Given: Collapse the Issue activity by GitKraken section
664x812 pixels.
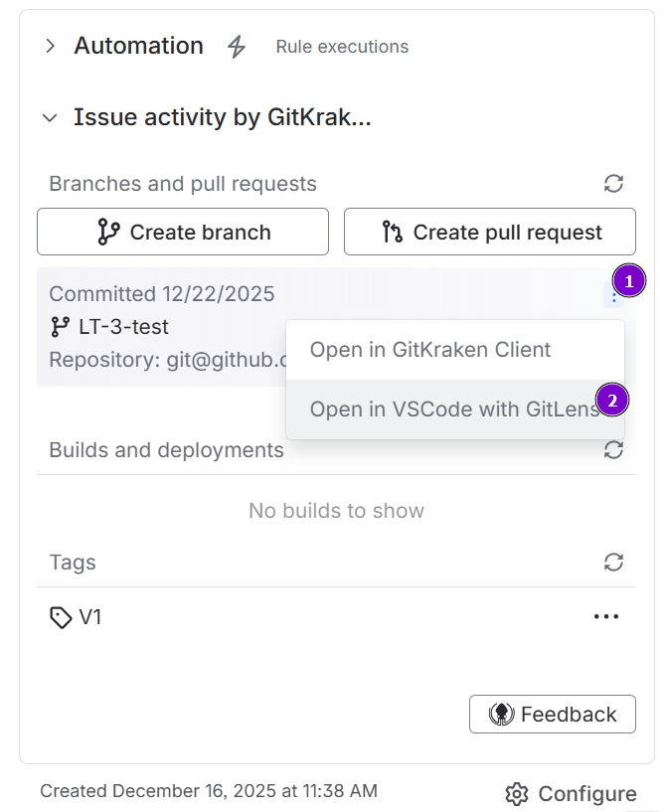Looking at the screenshot, I should (x=50, y=116).
